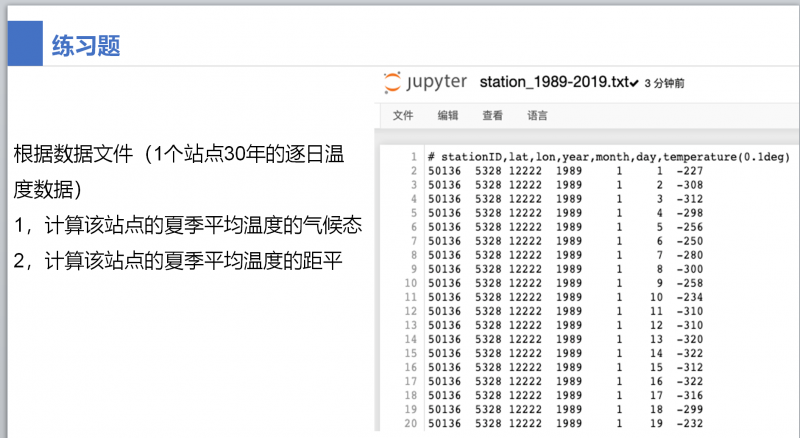Open the 编辑 menu
This screenshot has width=800, height=438.
click(448, 116)
